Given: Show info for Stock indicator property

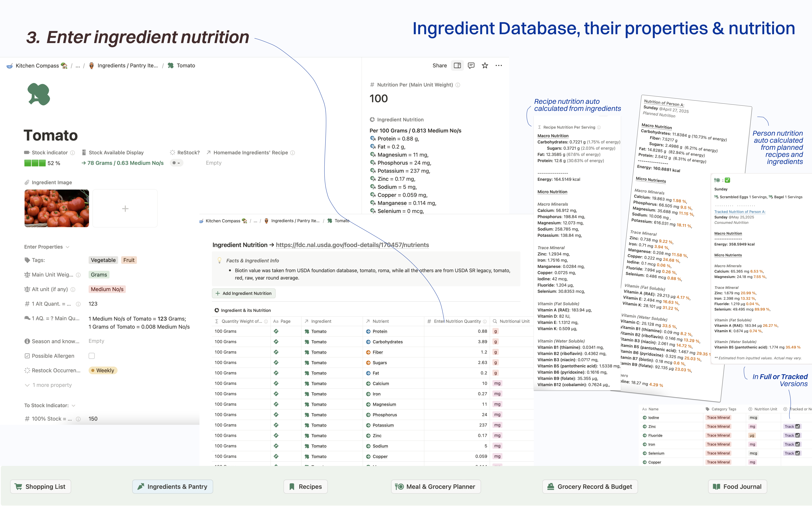Looking at the screenshot, I should [72, 153].
